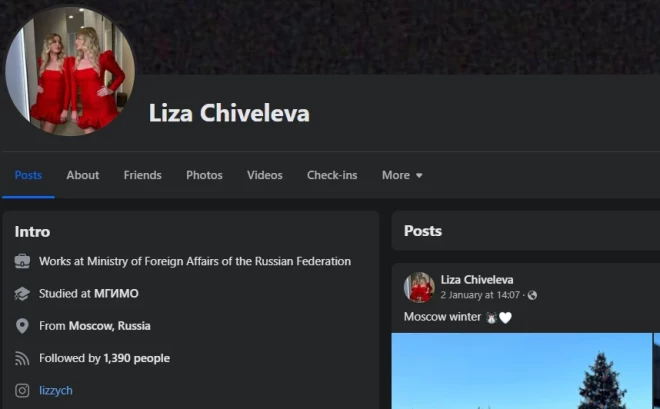The image size is (660, 409).
Task: Go to the Photos tab
Action: tap(204, 175)
